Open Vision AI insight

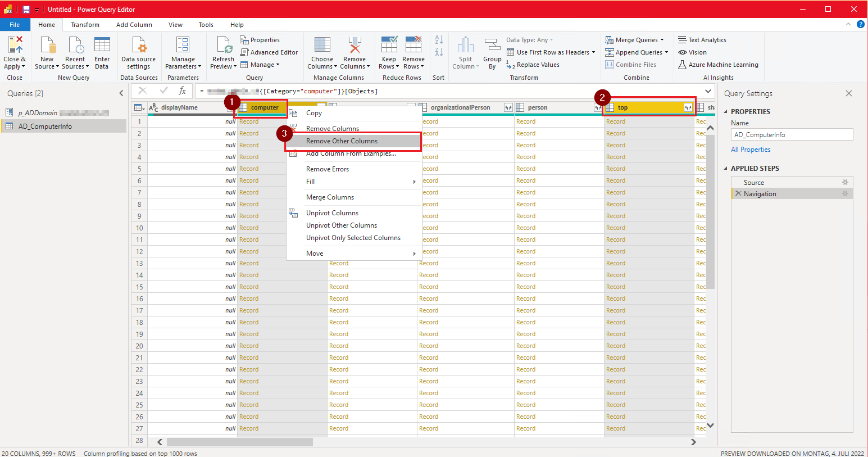point(692,52)
